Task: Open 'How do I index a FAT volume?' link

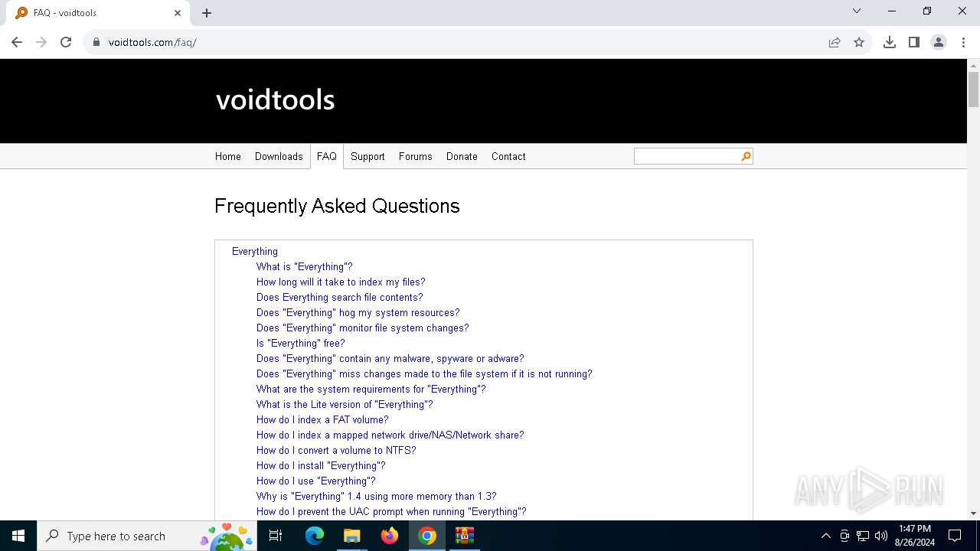Action: pos(322,419)
